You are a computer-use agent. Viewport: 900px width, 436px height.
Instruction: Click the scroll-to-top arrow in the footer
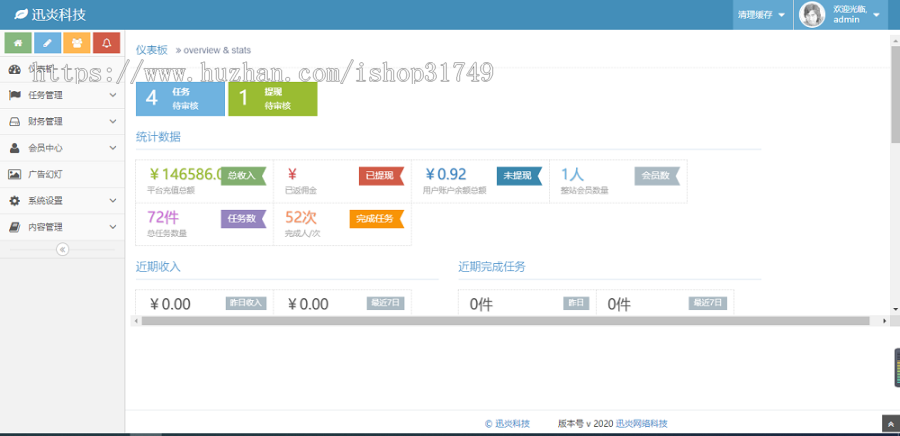[889, 424]
